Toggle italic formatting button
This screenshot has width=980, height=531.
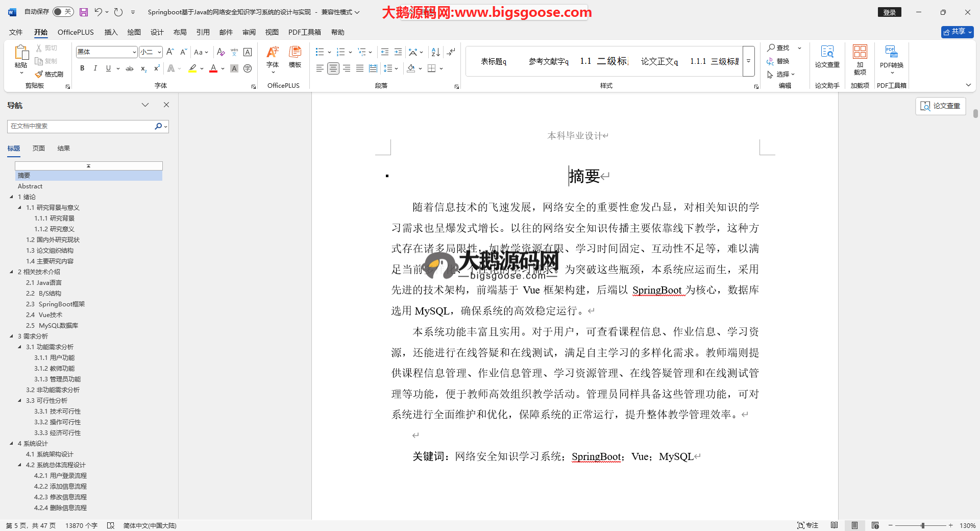pos(95,68)
